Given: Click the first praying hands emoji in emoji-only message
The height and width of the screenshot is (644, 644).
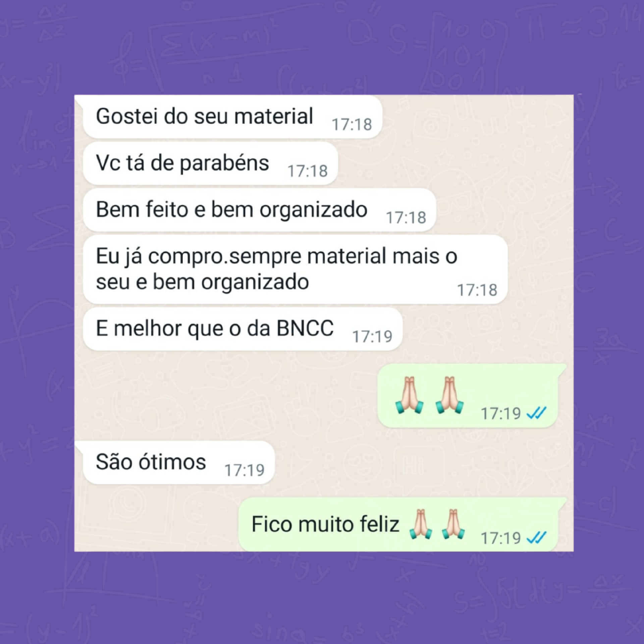Looking at the screenshot, I should click(409, 395).
